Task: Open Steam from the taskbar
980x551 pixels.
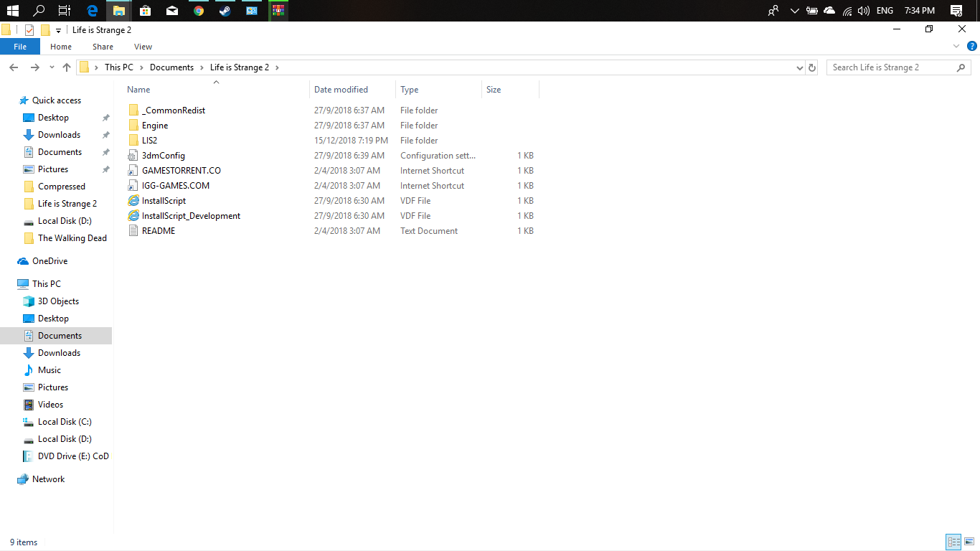Action: click(x=225, y=11)
